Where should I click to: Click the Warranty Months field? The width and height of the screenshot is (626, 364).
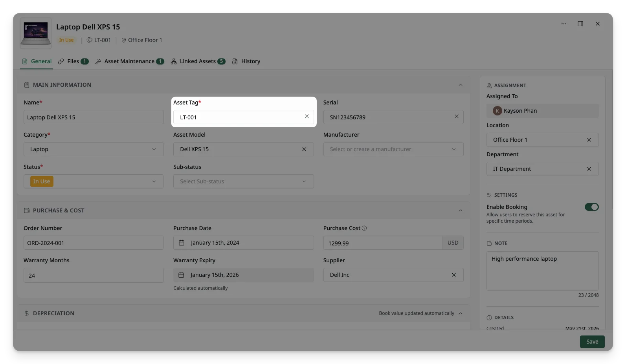tap(94, 275)
